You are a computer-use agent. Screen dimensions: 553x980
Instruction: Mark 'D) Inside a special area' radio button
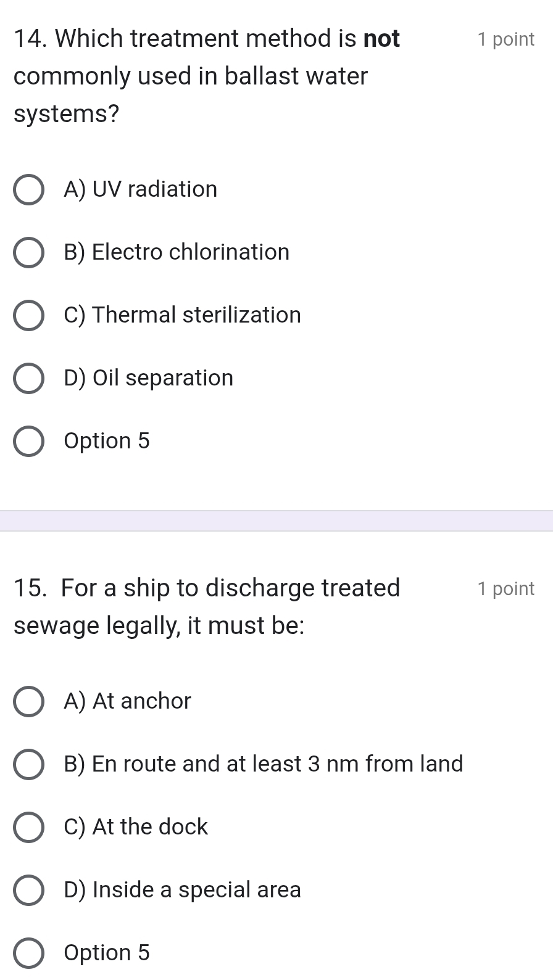28,890
